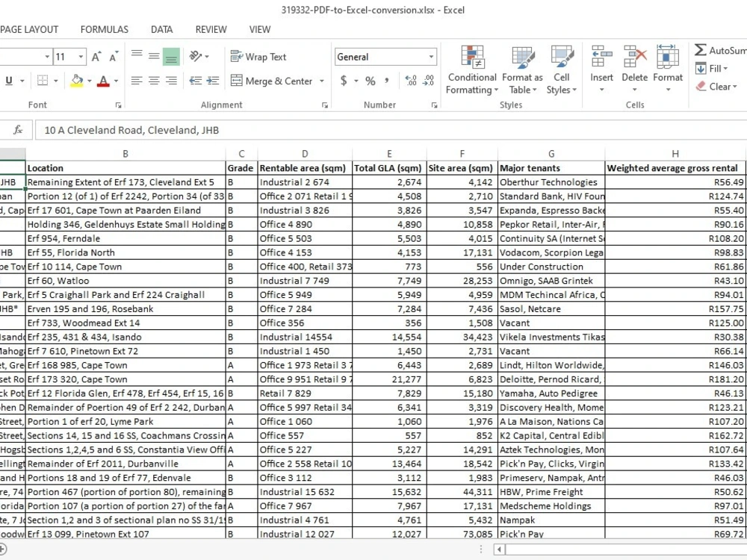Select cell 'R157.75'

coord(675,309)
